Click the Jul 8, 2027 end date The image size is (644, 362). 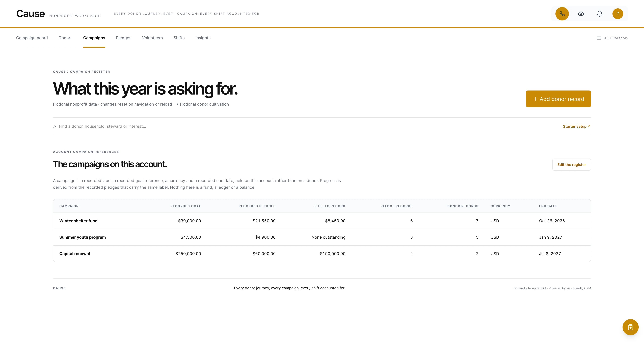click(x=550, y=254)
